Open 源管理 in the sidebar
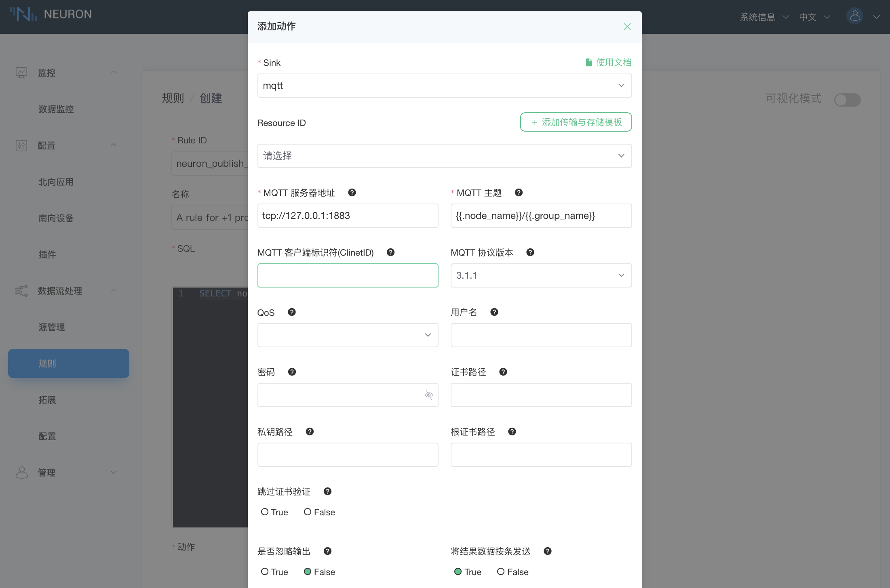The height and width of the screenshot is (588, 890). [51, 327]
